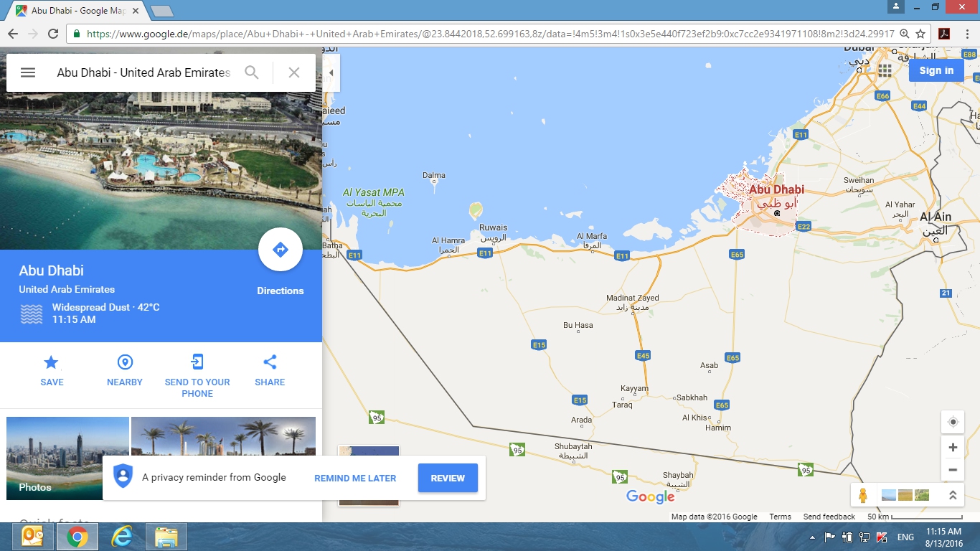
Task: Open Internet Explorer from taskbar
Action: 122,537
